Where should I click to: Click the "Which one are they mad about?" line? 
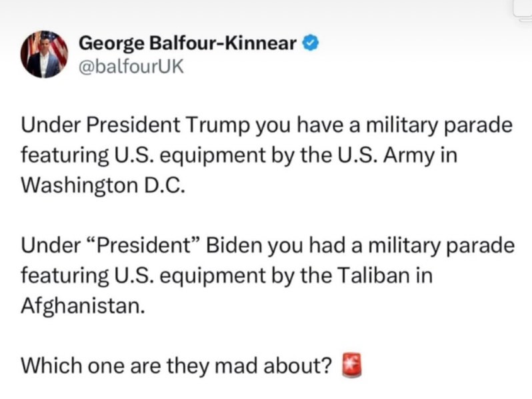(x=175, y=366)
